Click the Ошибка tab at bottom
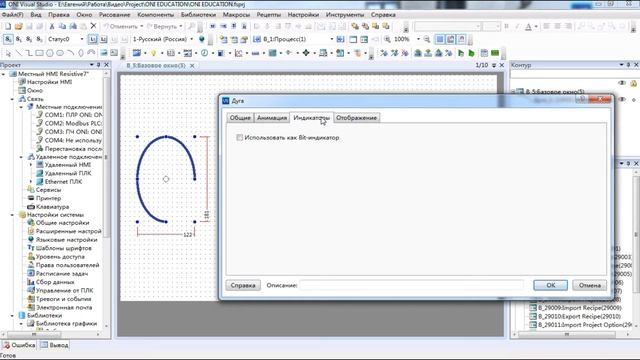The height and width of the screenshot is (360, 640). 19,345
